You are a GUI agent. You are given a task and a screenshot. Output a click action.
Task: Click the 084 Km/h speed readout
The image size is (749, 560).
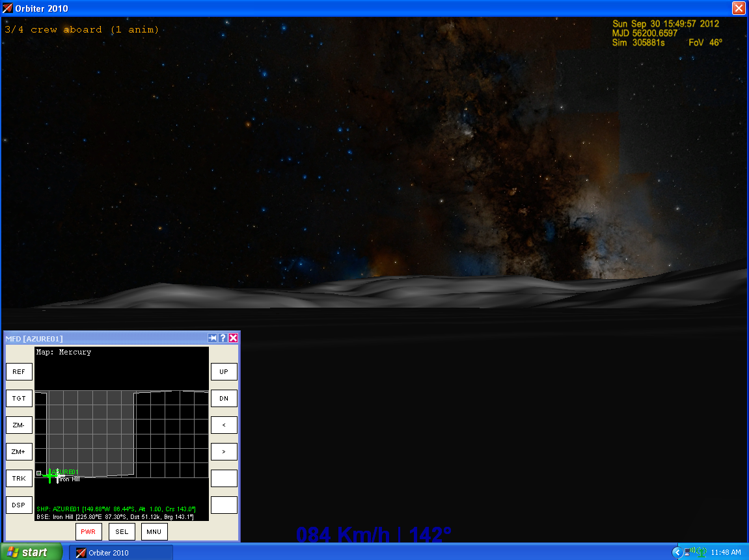pyautogui.click(x=343, y=535)
